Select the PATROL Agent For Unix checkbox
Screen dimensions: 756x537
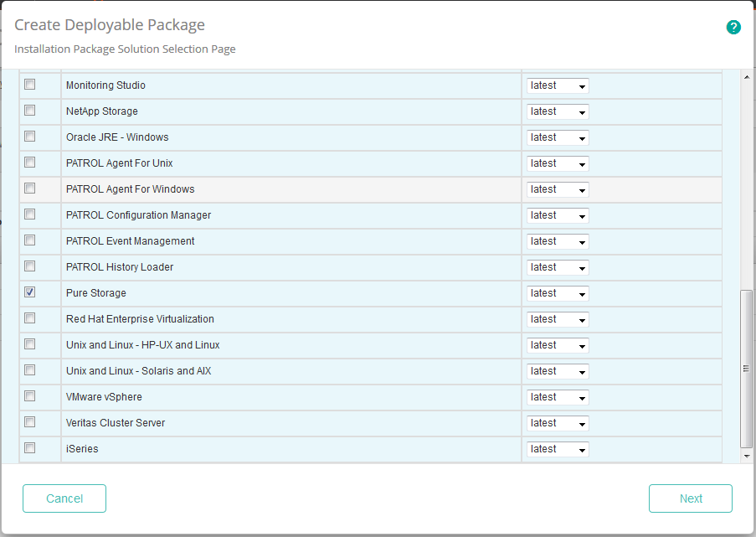29,163
